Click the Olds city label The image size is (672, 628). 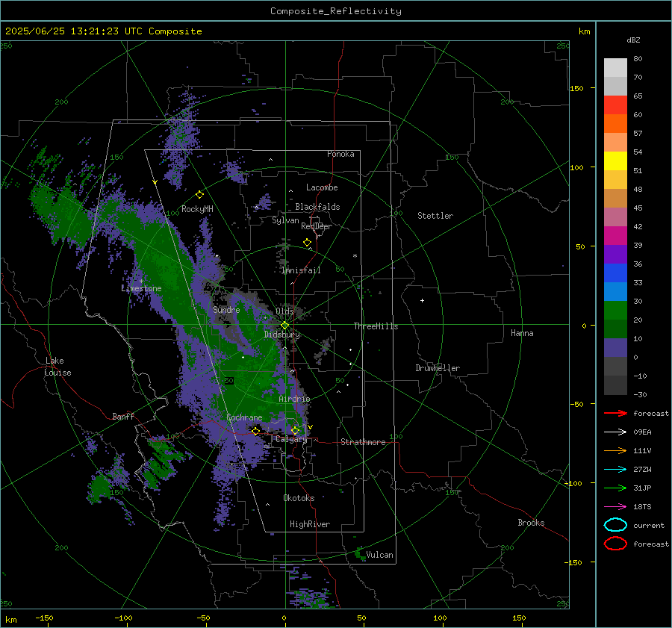(x=284, y=311)
